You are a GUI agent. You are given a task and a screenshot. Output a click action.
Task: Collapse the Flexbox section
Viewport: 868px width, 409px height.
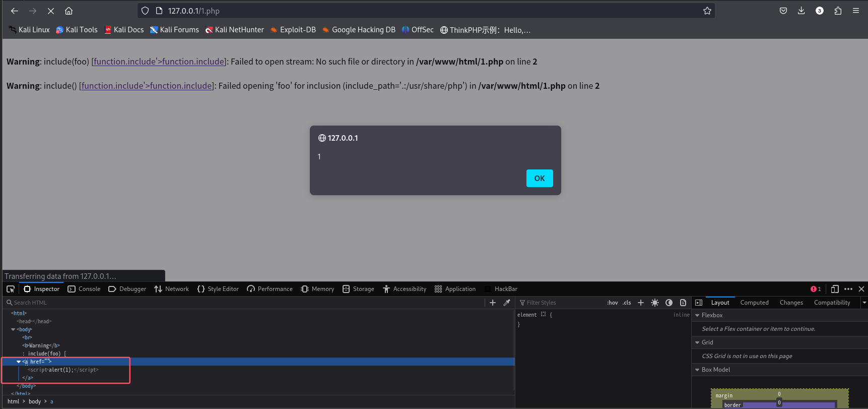point(697,315)
